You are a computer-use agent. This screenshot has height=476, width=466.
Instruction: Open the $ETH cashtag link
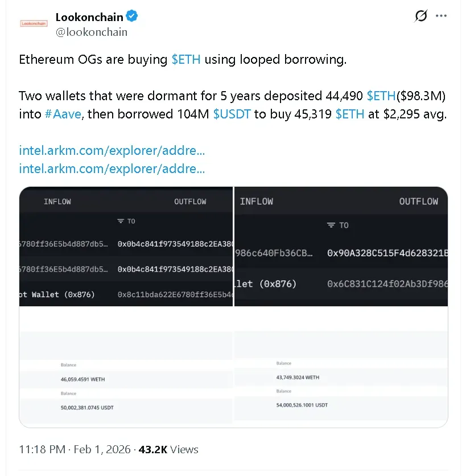[185, 59]
